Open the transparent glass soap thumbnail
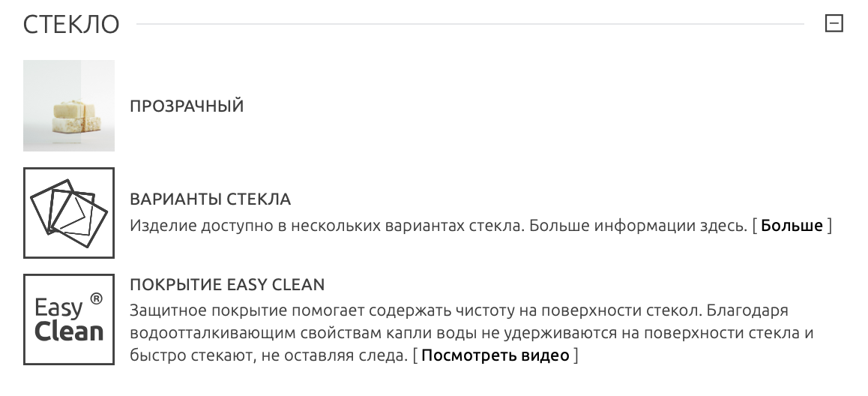 point(69,106)
